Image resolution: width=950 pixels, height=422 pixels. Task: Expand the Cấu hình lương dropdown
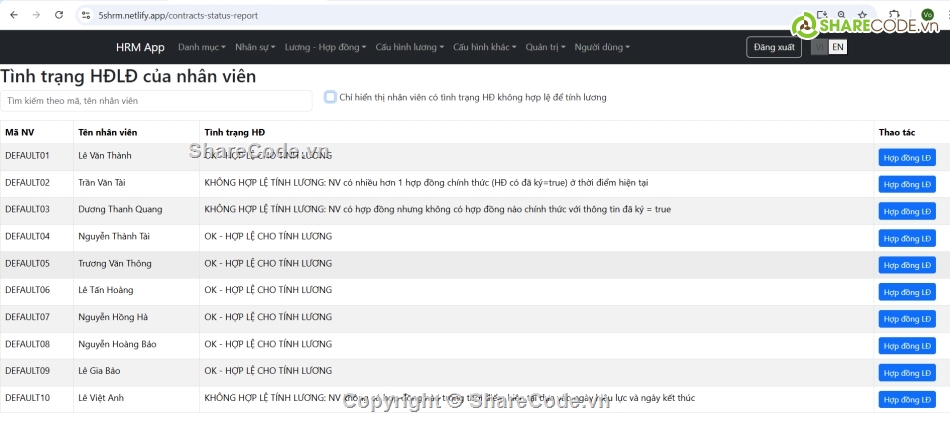(410, 47)
